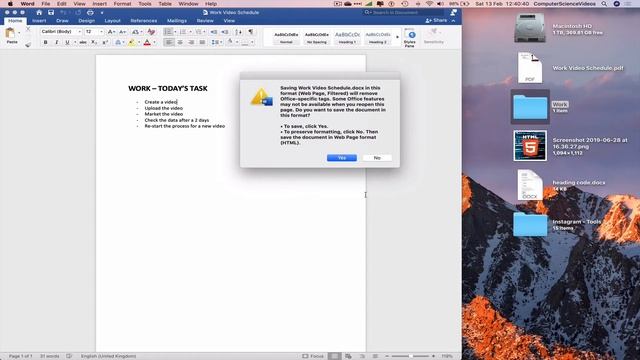Click the Home icon in title bar

click(39, 12)
